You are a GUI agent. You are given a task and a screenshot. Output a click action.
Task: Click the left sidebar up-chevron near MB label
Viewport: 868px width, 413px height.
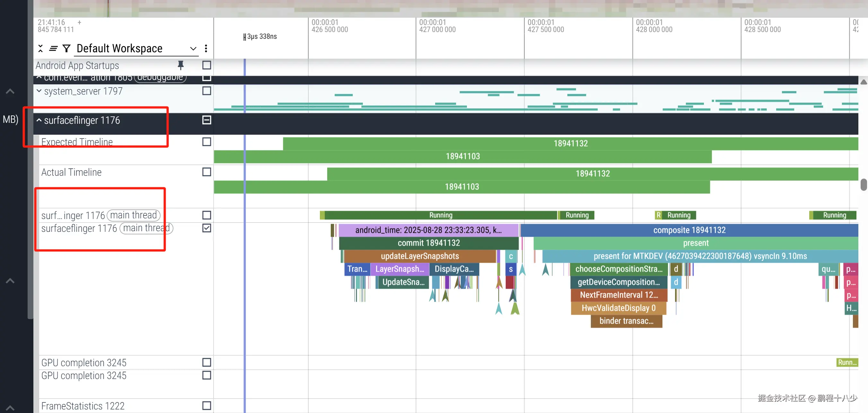(x=10, y=92)
